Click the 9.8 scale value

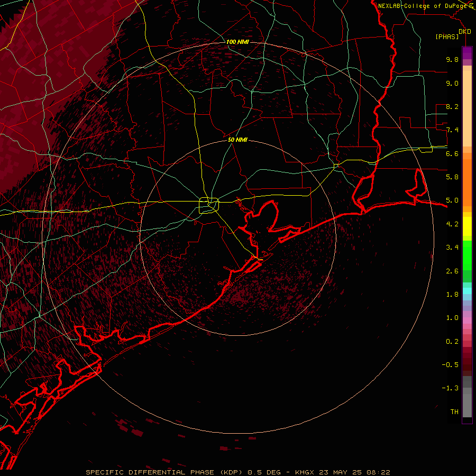tap(452, 59)
